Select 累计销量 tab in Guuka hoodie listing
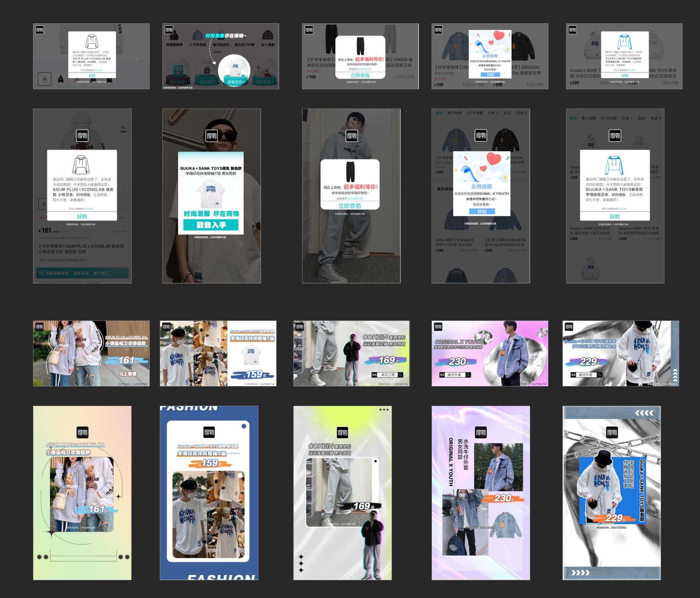Image resolution: width=700 pixels, height=598 pixels. pyautogui.click(x=589, y=118)
